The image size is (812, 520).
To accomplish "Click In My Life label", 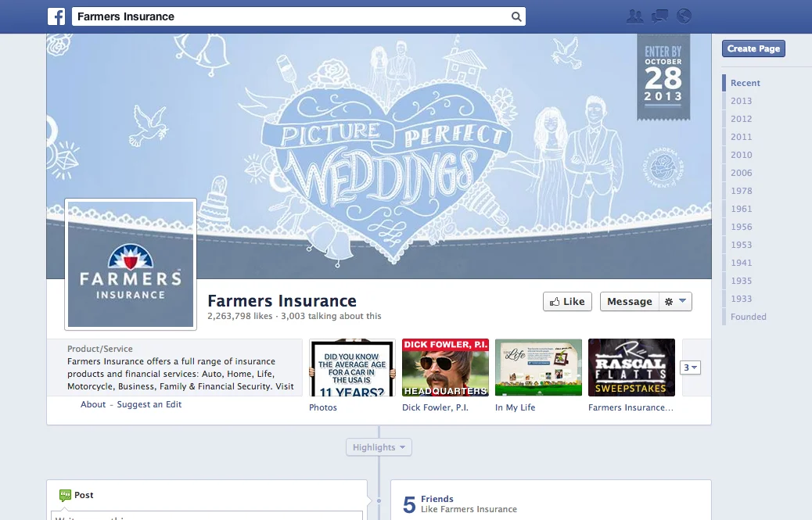I will click(516, 407).
